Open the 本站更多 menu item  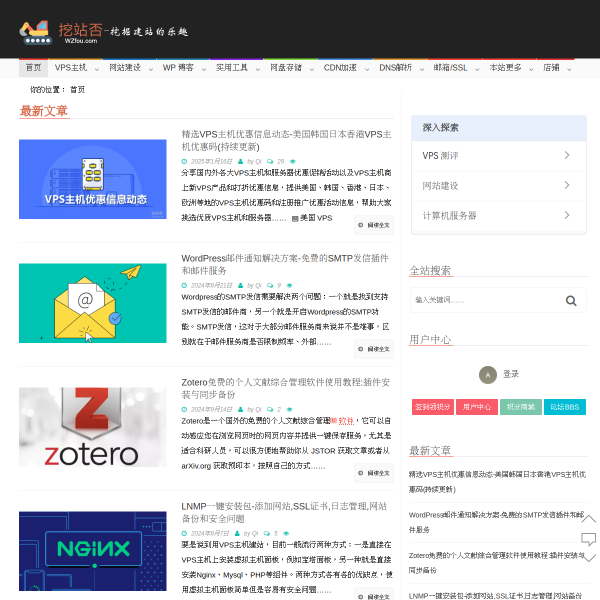505,68
